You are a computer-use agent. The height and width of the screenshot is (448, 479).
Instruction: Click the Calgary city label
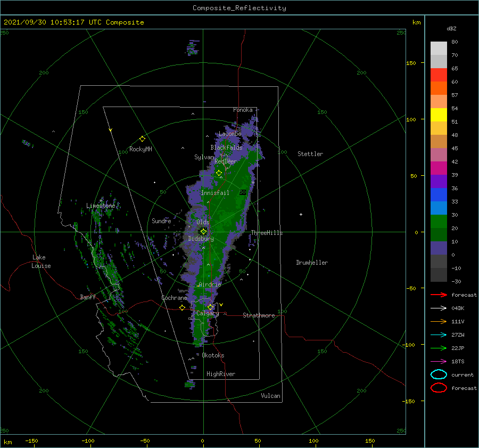[208, 313]
